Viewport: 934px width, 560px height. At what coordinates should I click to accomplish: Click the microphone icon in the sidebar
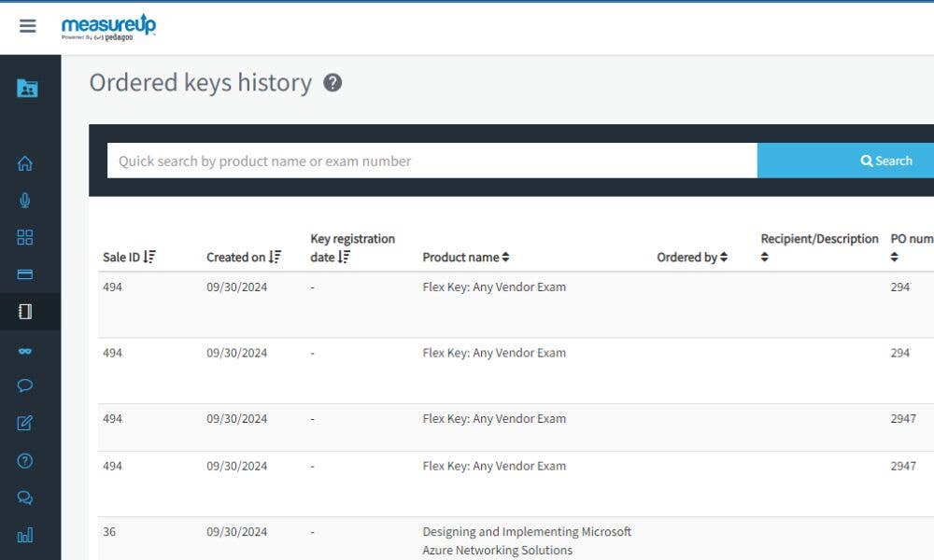tap(25, 201)
